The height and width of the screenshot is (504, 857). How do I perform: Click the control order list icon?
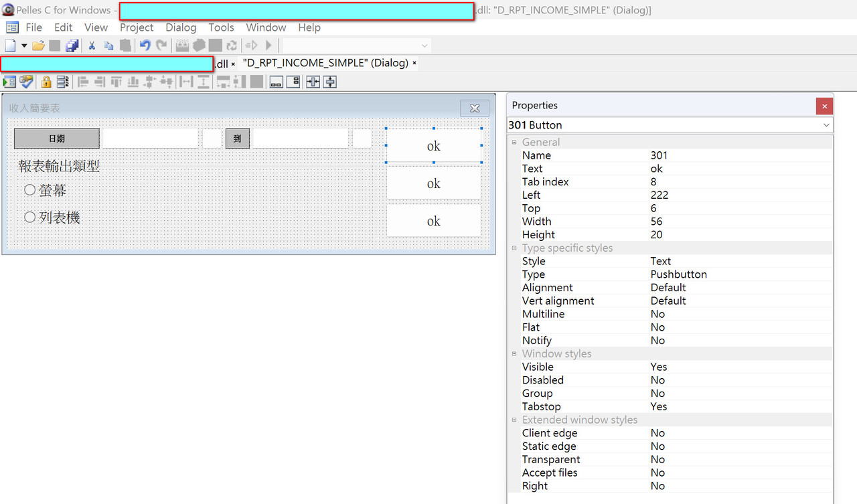(63, 82)
